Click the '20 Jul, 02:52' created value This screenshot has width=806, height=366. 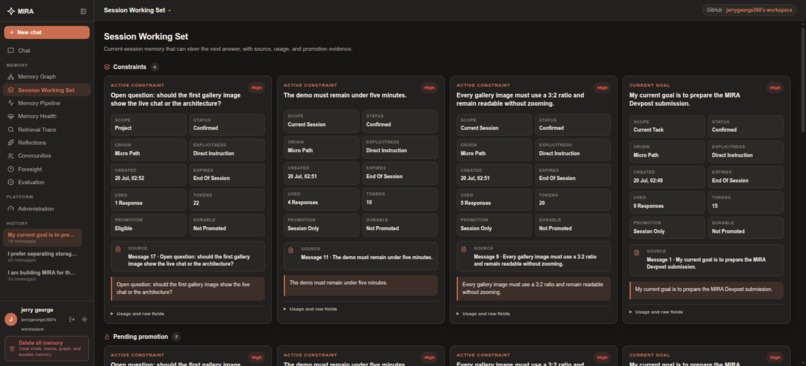pos(130,178)
